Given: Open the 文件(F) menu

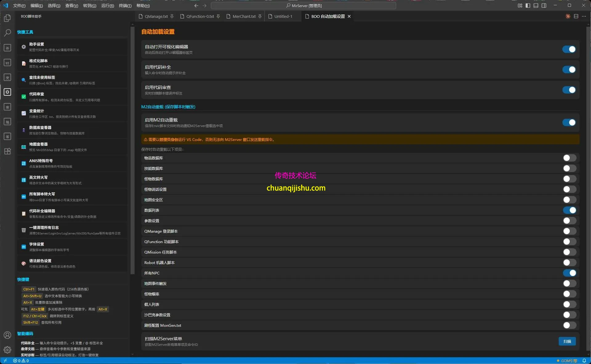Looking at the screenshot, I should coord(19,6).
